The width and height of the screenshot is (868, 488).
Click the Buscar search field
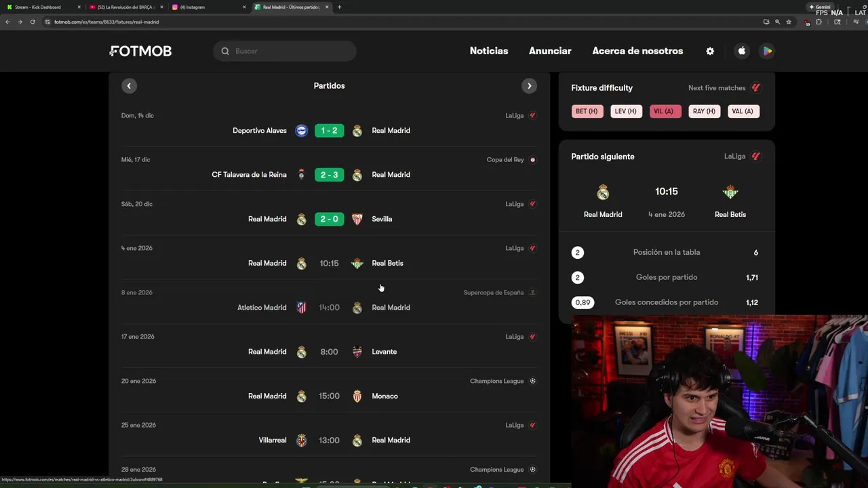tap(285, 51)
